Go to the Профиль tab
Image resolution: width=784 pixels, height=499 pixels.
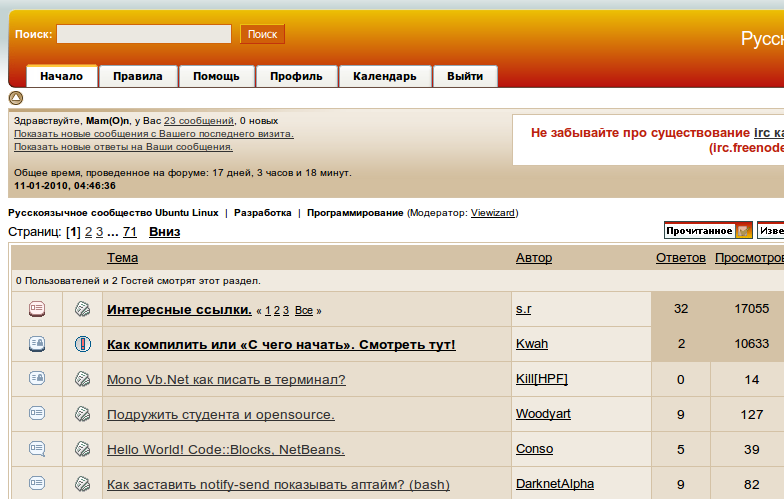tap(296, 76)
